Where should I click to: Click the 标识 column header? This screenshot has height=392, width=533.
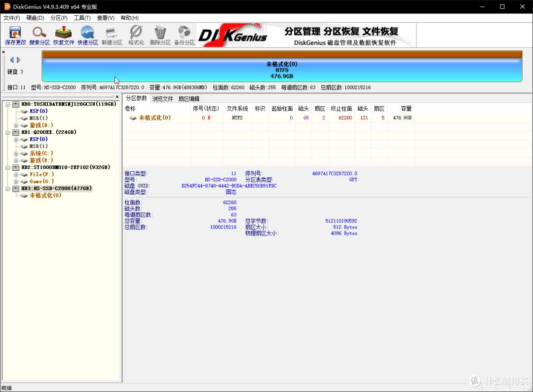point(260,109)
